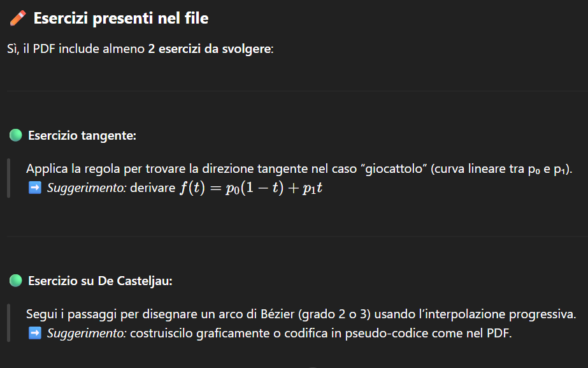Select the Esercizio su De Casteljau title

click(100, 281)
